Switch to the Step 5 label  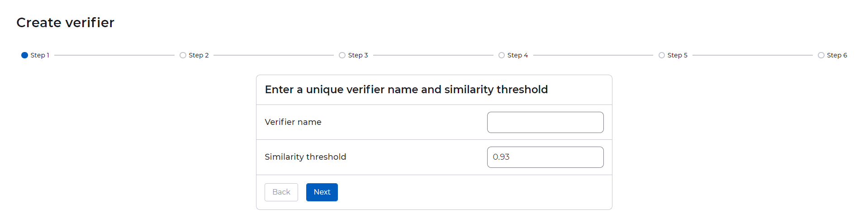[x=677, y=55]
